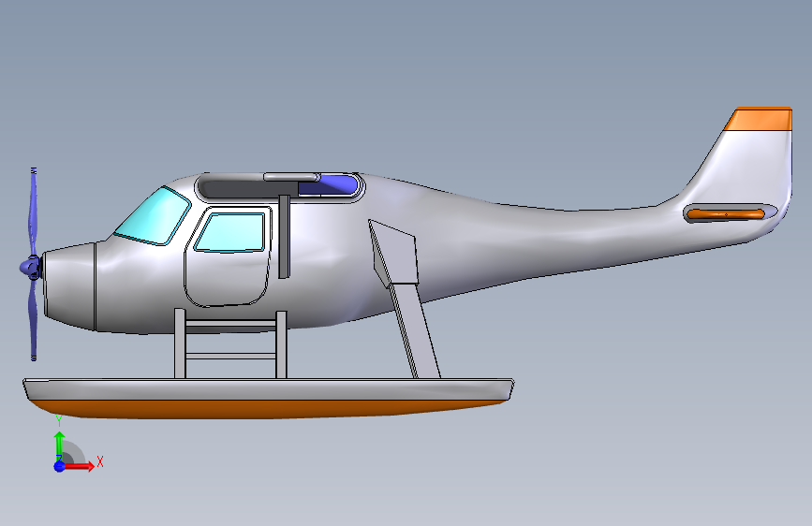Image resolution: width=812 pixels, height=526 pixels.
Task: Select the cyan front windshield glass
Action: [x=153, y=216]
